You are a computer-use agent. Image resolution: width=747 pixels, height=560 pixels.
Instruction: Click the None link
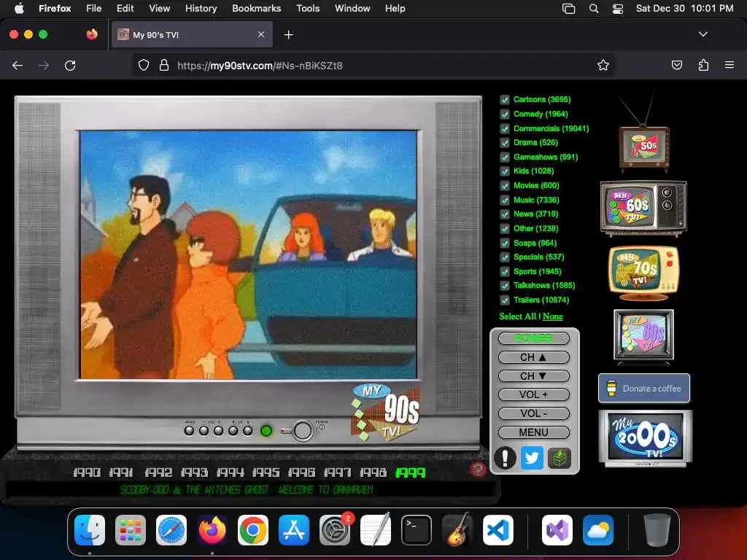[x=553, y=316]
